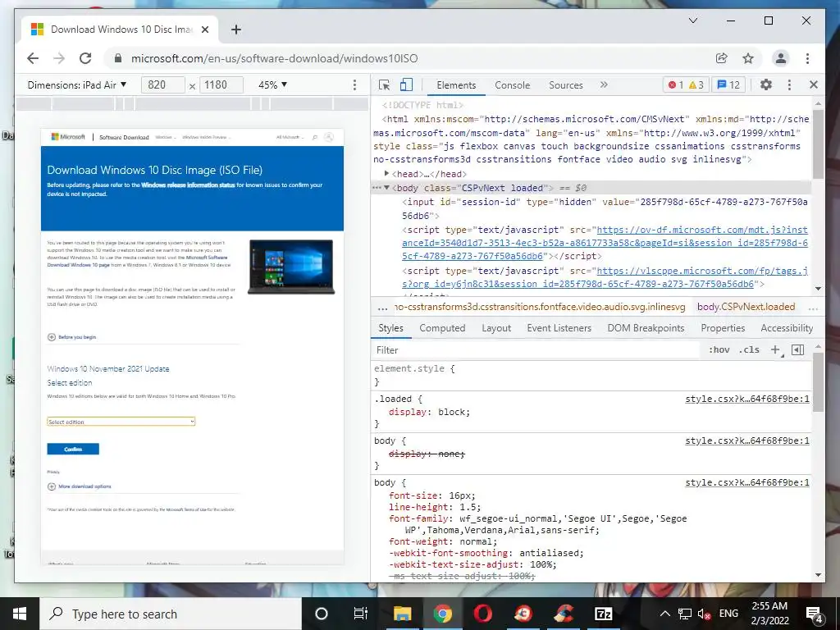Open the Properties tab
This screenshot has height=630, width=840.
[723, 328]
